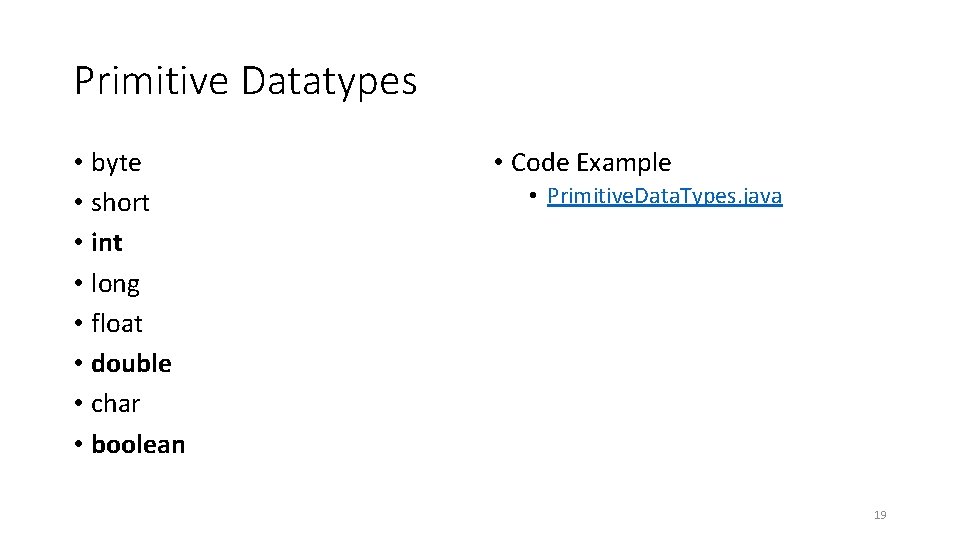Click the bullet marker before "byte"
Screen dimensions: 960x540
[79, 163]
